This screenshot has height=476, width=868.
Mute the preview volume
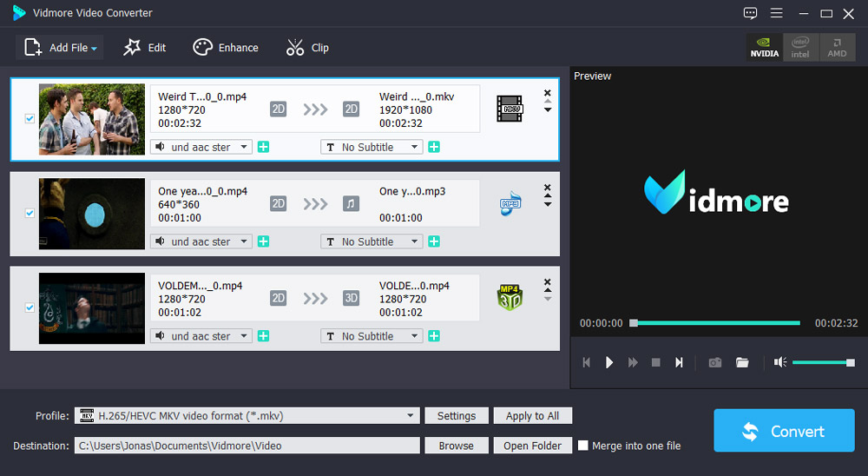(780, 362)
